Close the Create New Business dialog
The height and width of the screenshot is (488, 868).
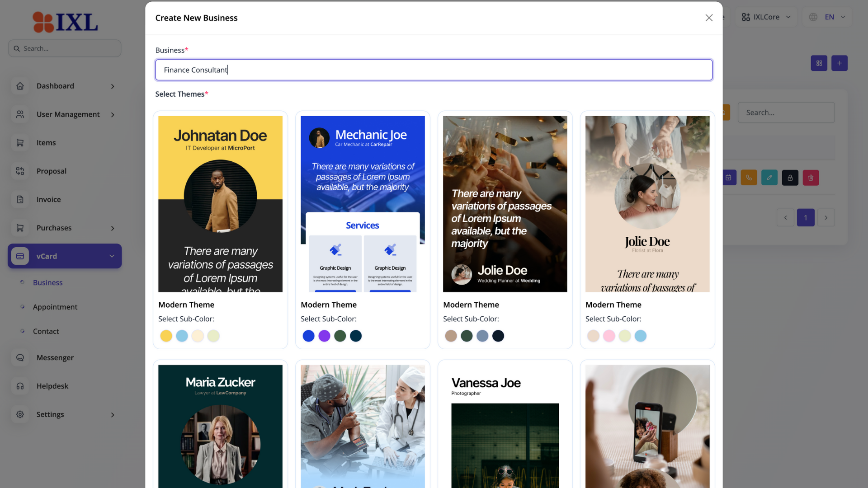pyautogui.click(x=709, y=18)
